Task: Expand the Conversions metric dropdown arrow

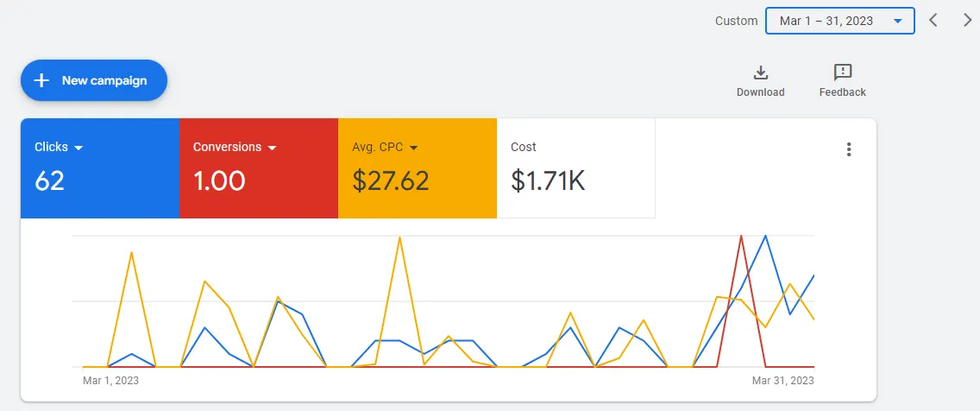Action: pos(272,148)
